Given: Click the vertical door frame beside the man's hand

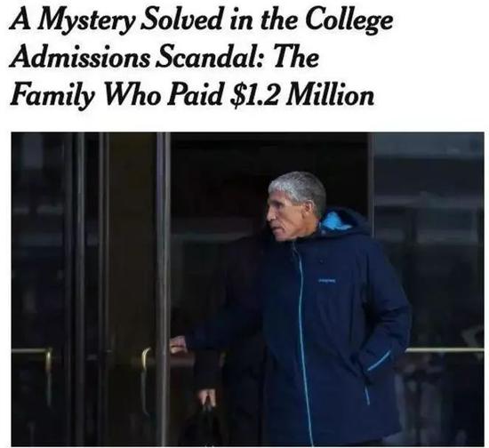Looking at the screenshot, I should 163,289.
